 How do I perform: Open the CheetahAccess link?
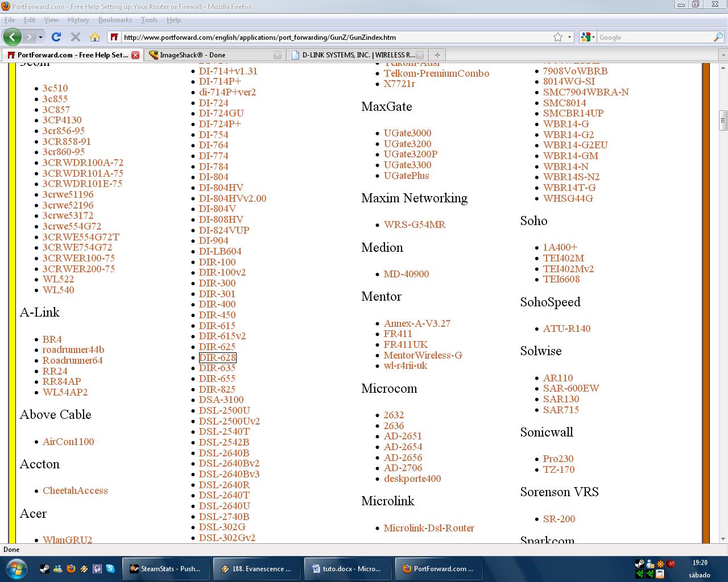(x=75, y=490)
